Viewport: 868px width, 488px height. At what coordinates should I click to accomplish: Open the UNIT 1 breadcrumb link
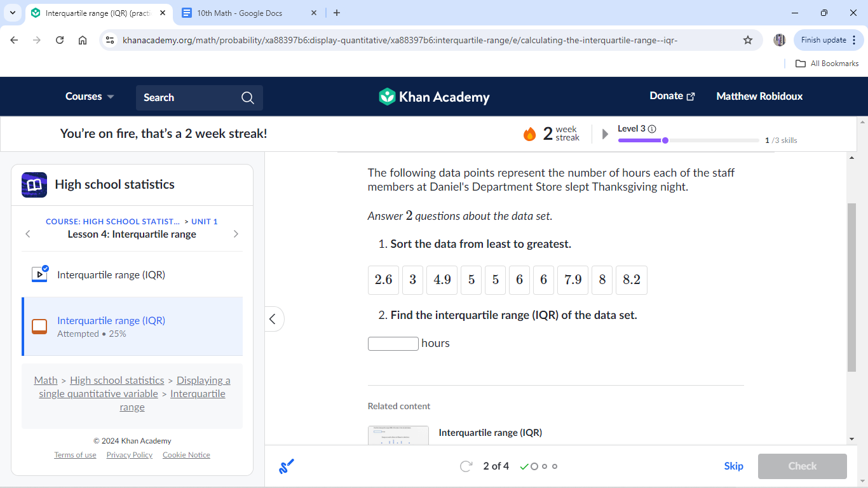[x=205, y=222]
